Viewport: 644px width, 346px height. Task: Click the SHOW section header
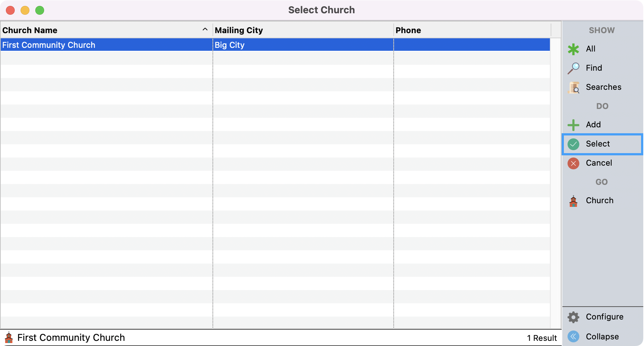tap(602, 30)
